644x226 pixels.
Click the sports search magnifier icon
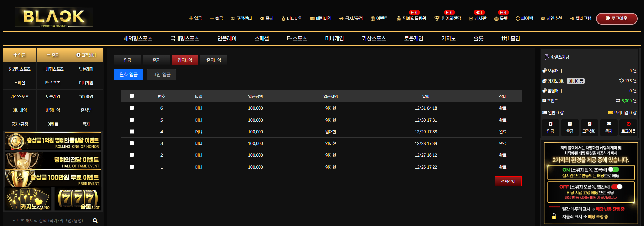[x=95, y=221]
